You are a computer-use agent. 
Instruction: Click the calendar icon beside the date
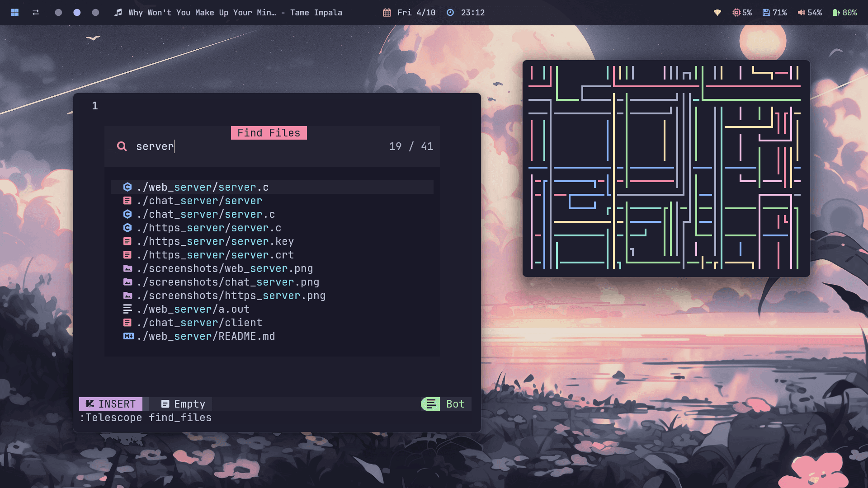(387, 13)
